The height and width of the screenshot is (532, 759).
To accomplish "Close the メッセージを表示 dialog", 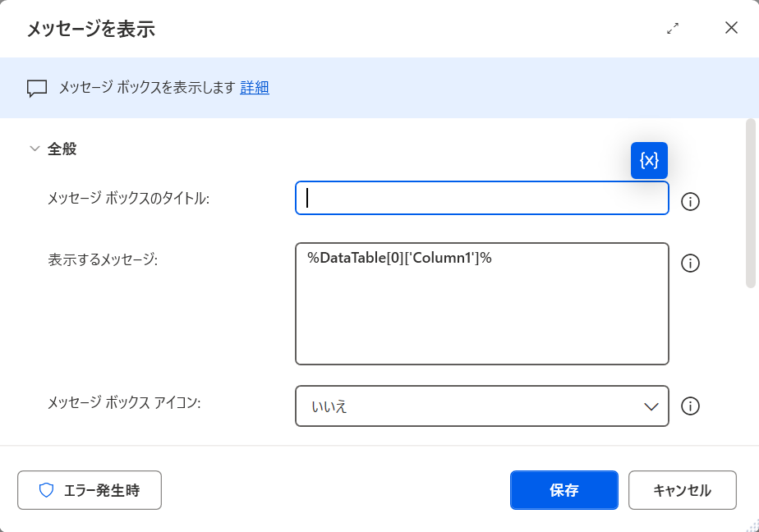I will [731, 28].
